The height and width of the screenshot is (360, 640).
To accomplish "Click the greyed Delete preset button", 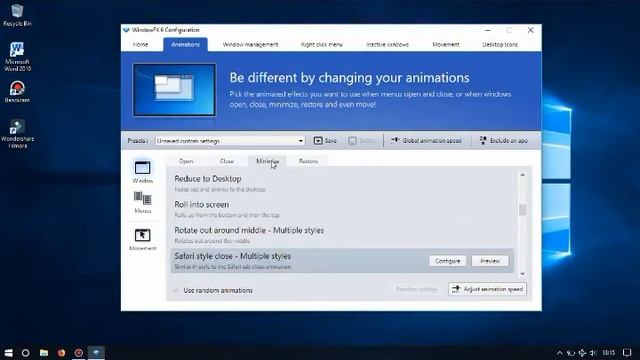I will (x=362, y=141).
